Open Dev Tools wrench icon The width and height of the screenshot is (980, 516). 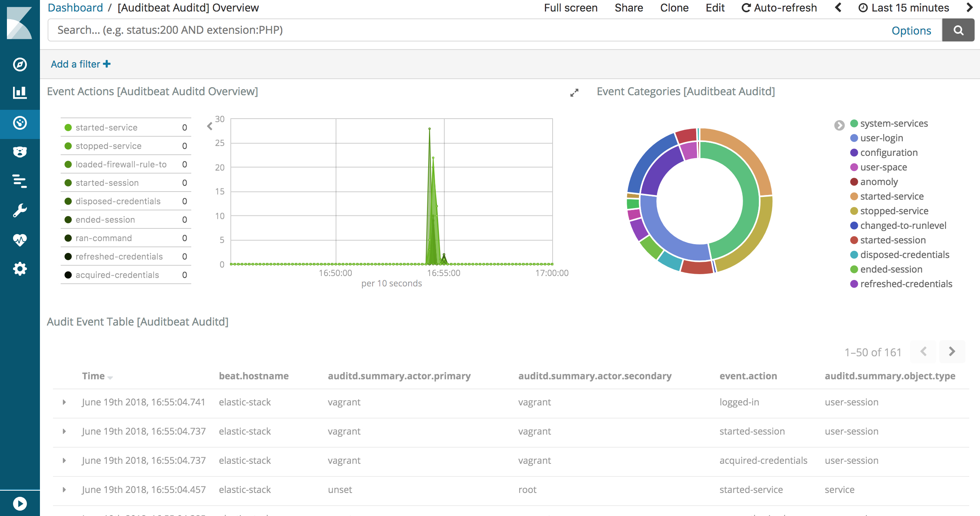[x=20, y=210]
